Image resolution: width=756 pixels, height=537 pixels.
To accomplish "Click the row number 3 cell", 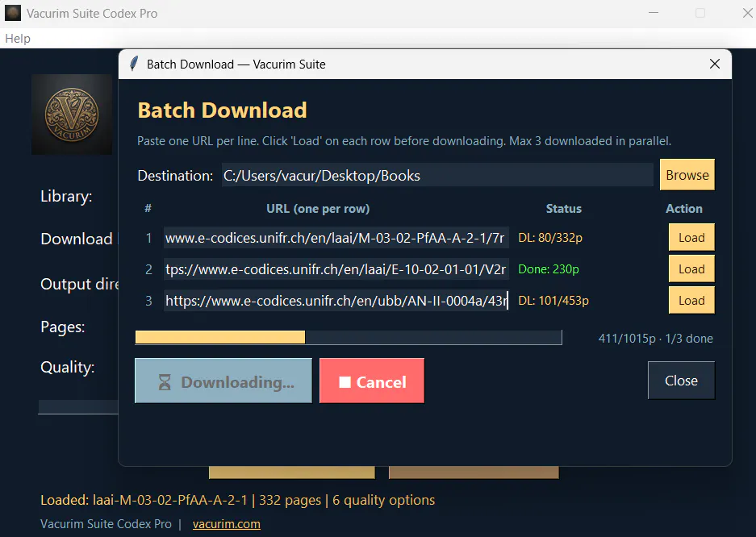I will click(x=148, y=301).
